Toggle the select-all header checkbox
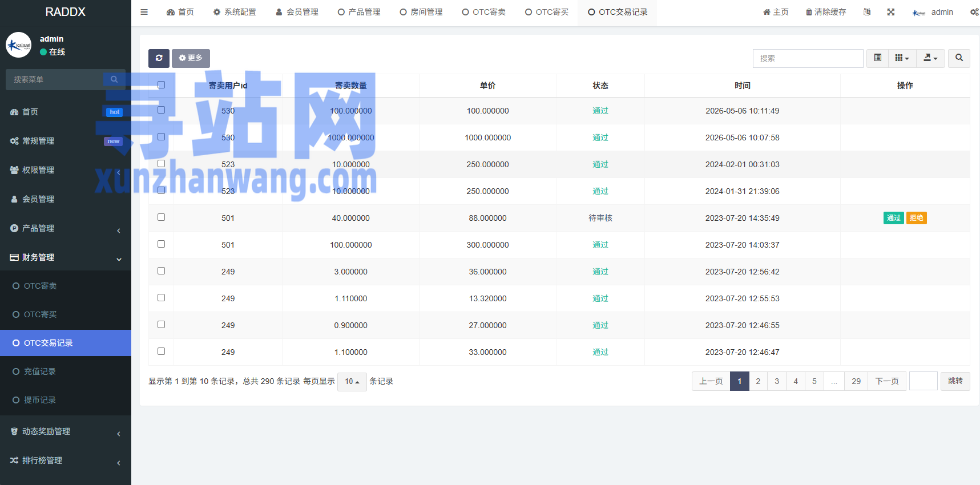 pos(161,85)
